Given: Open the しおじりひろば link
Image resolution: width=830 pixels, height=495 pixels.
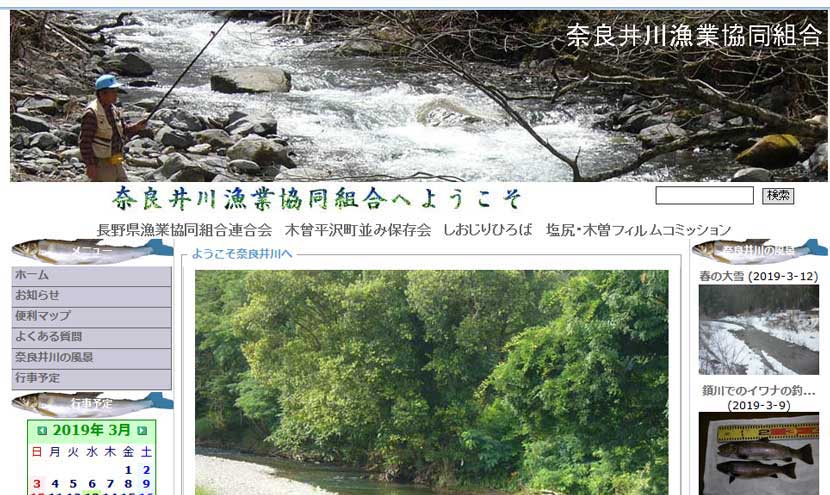Looking at the screenshot, I should click(x=488, y=230).
